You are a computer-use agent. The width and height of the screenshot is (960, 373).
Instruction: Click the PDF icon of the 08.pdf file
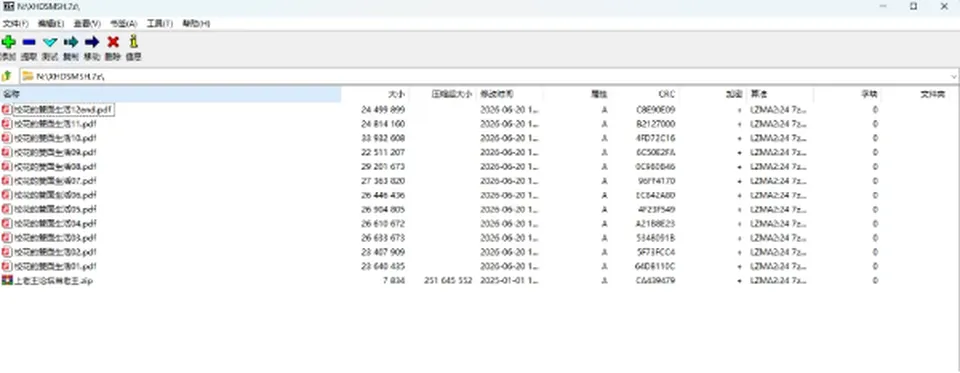coord(7,166)
